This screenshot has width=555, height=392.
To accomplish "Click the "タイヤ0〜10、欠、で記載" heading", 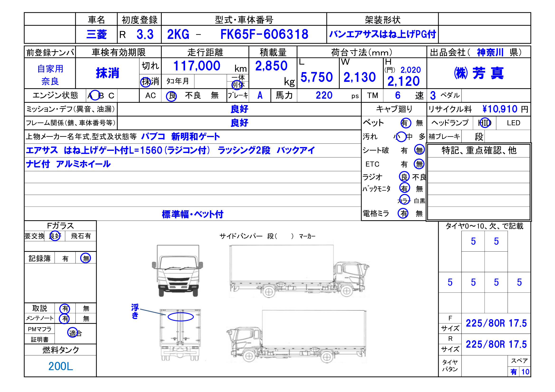I will click(484, 226).
